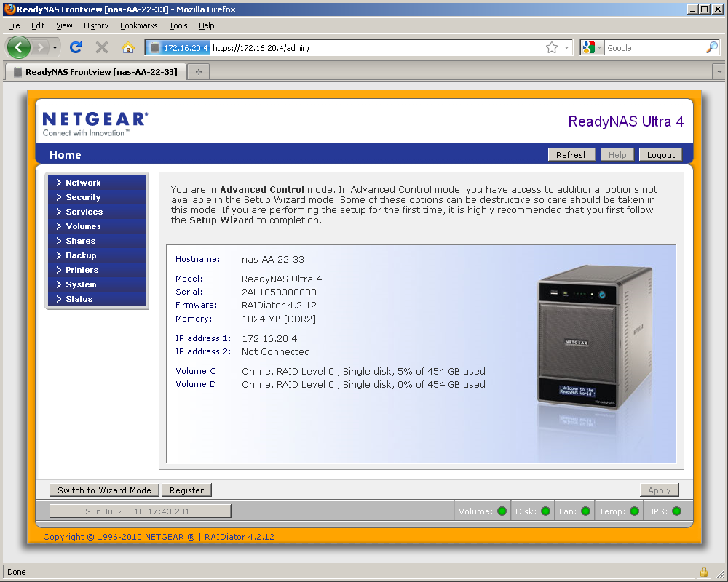The height and width of the screenshot is (582, 728).
Task: Expand the Volumes sidebar section
Action: click(97, 226)
